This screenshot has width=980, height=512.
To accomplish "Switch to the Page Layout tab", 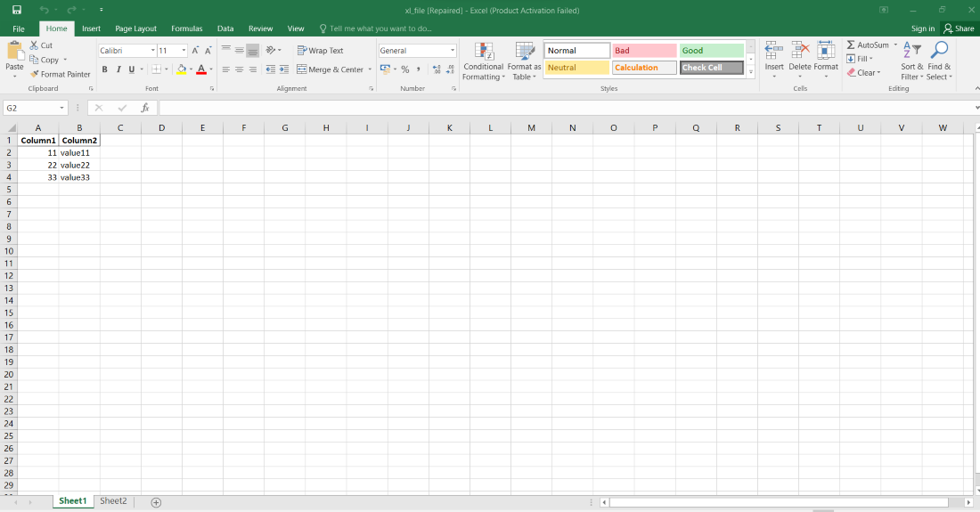I will (x=135, y=28).
